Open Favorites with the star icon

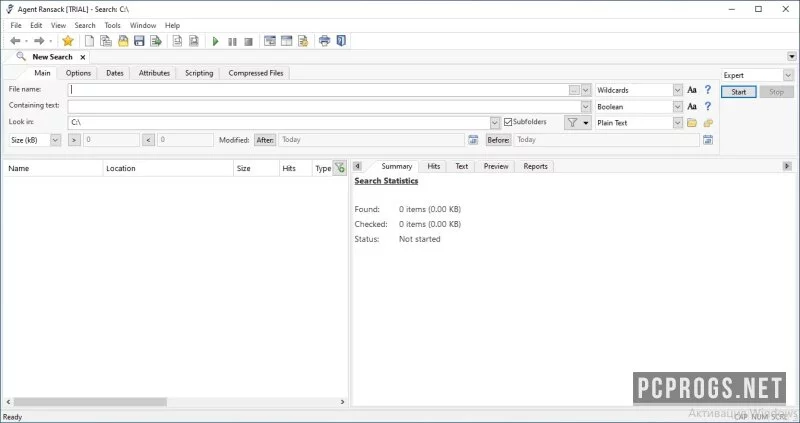(x=68, y=41)
